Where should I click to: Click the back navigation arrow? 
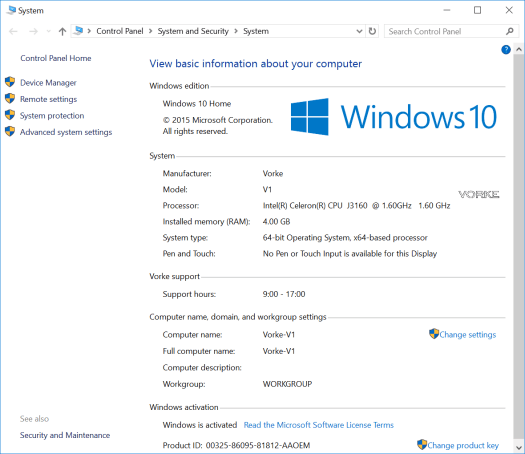[x=13, y=31]
